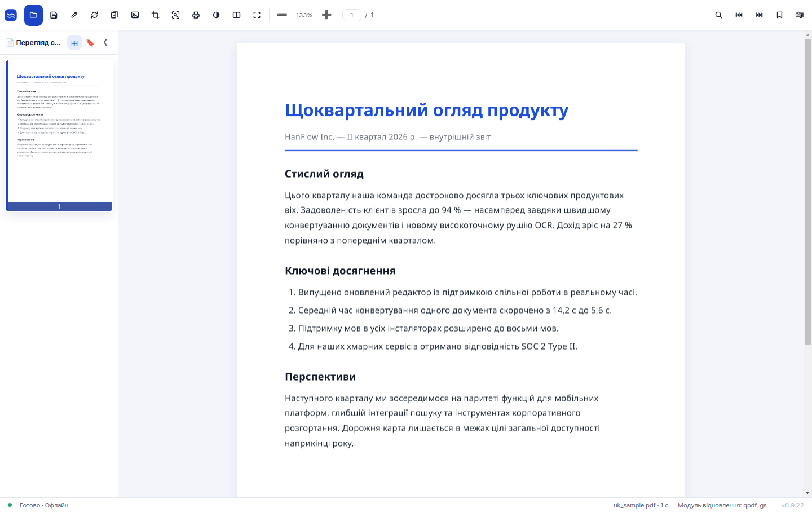Open settings with the sliders icon

coord(800,15)
